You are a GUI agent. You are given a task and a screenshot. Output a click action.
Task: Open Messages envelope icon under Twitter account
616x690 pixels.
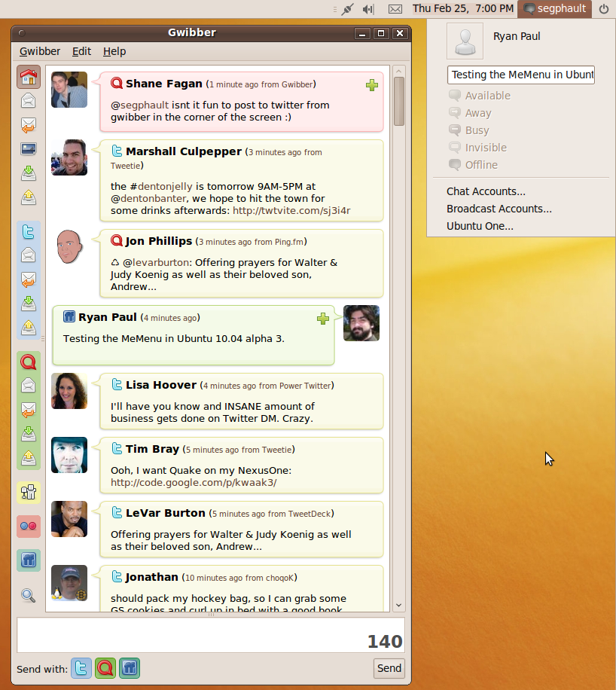pos(29,255)
